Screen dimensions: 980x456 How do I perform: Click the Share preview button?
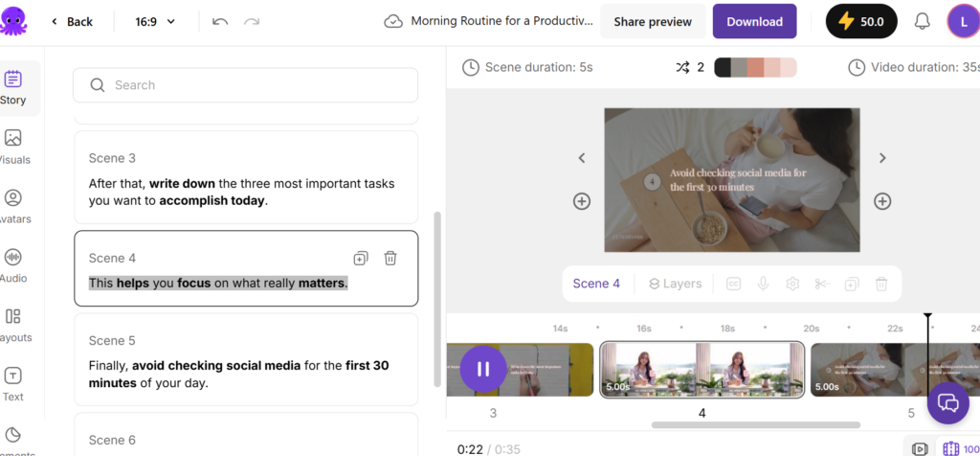[x=653, y=21]
